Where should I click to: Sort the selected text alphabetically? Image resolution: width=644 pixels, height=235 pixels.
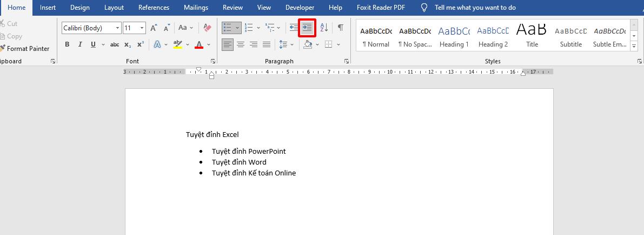[x=324, y=28]
